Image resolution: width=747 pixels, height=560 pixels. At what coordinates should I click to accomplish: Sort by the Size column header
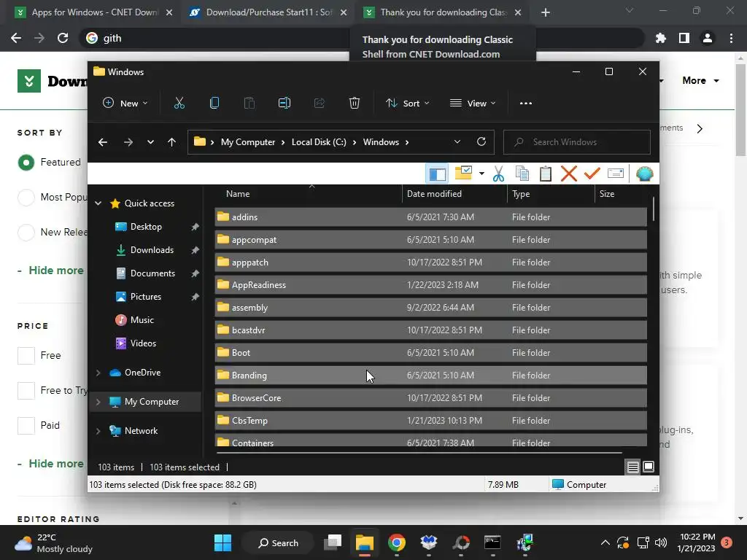pos(621,194)
